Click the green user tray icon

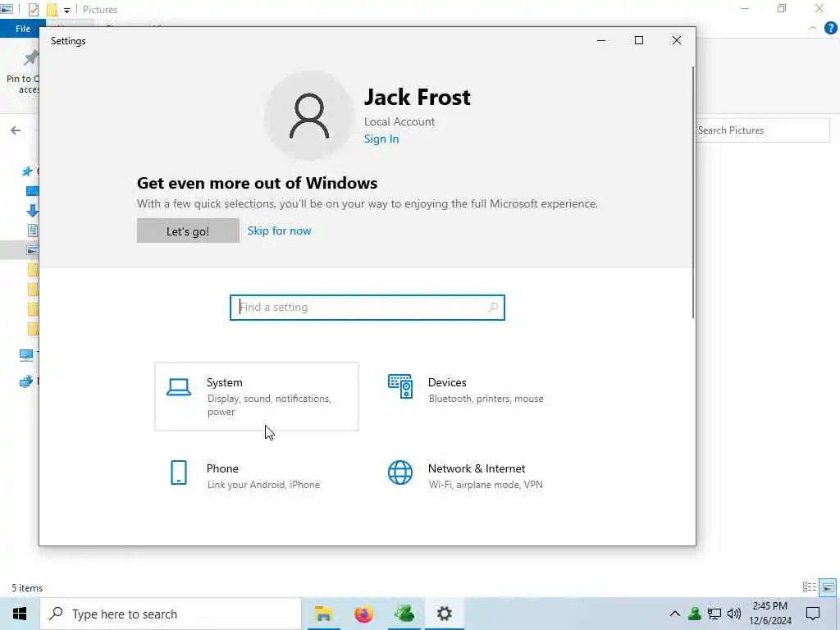[x=695, y=614]
